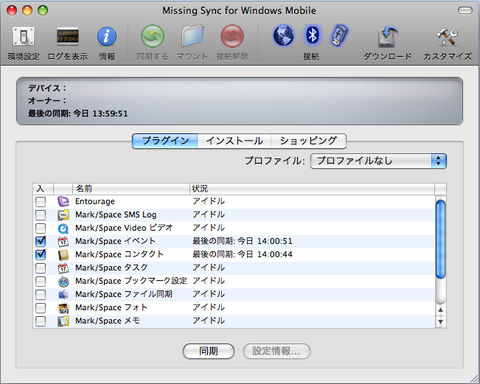
Task: Switch to the ショッピング tab
Action: click(309, 141)
